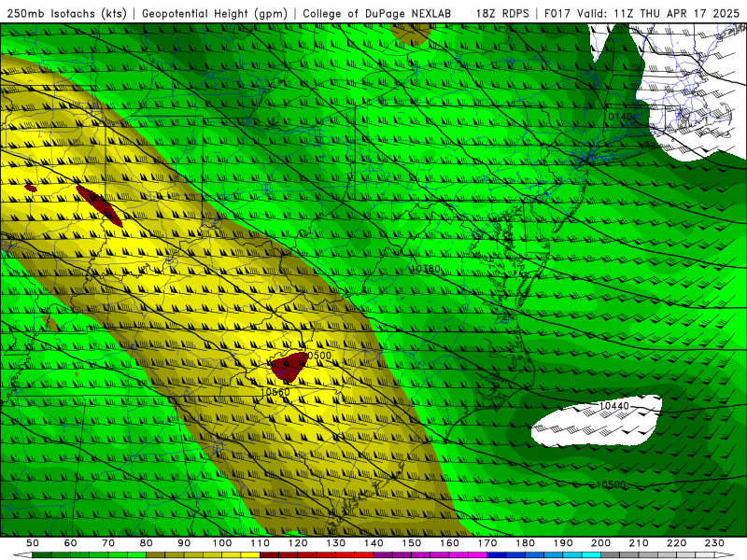Click the 10500 contour label over the ocean

(611, 484)
